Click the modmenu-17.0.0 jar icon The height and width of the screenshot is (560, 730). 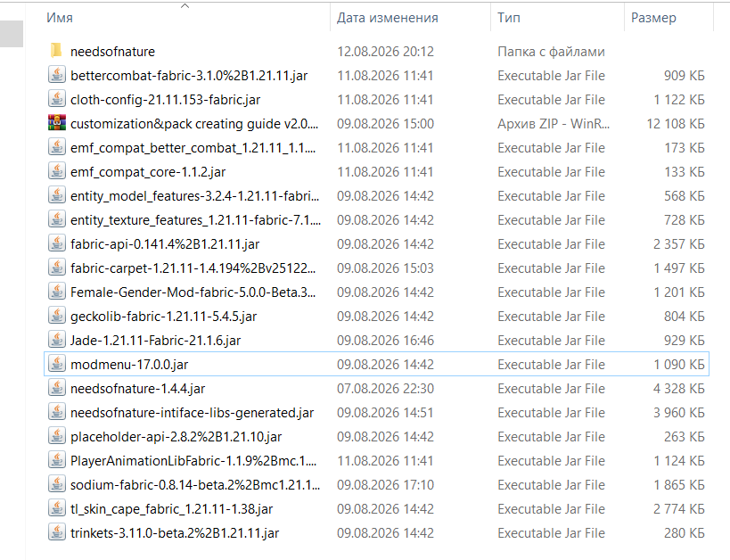tap(57, 364)
